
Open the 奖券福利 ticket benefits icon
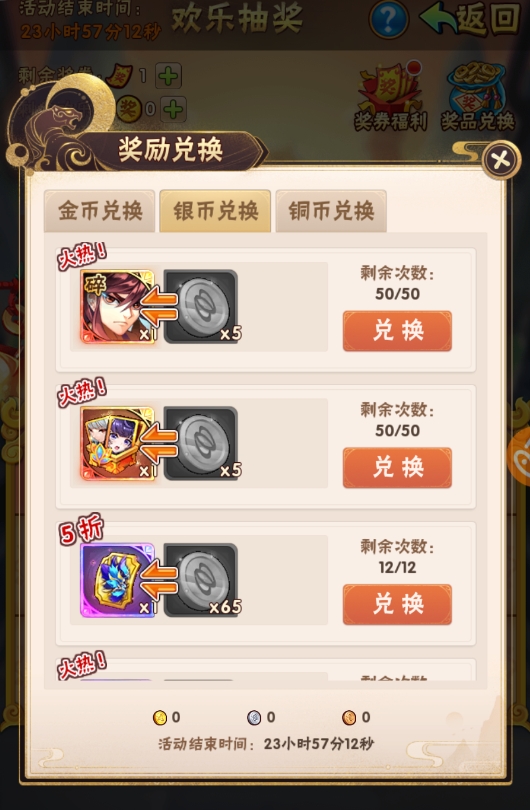pos(390,97)
